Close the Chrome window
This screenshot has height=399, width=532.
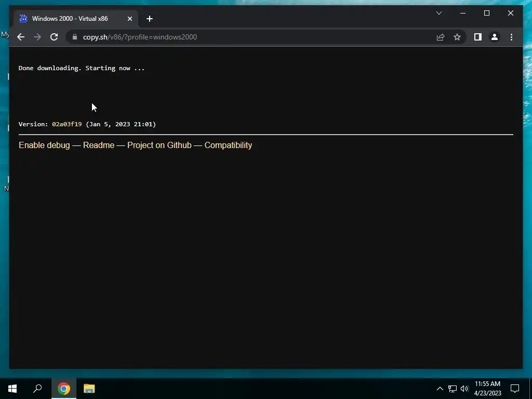(x=510, y=13)
